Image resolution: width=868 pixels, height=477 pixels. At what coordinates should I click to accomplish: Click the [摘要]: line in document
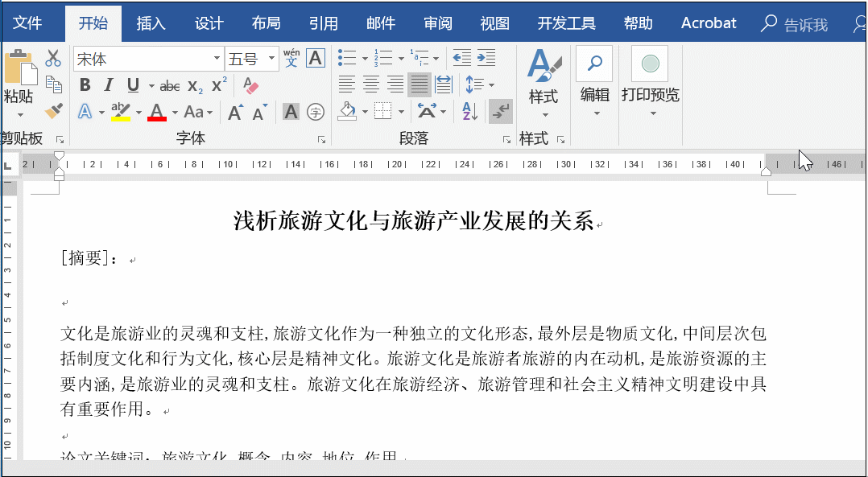click(89, 258)
